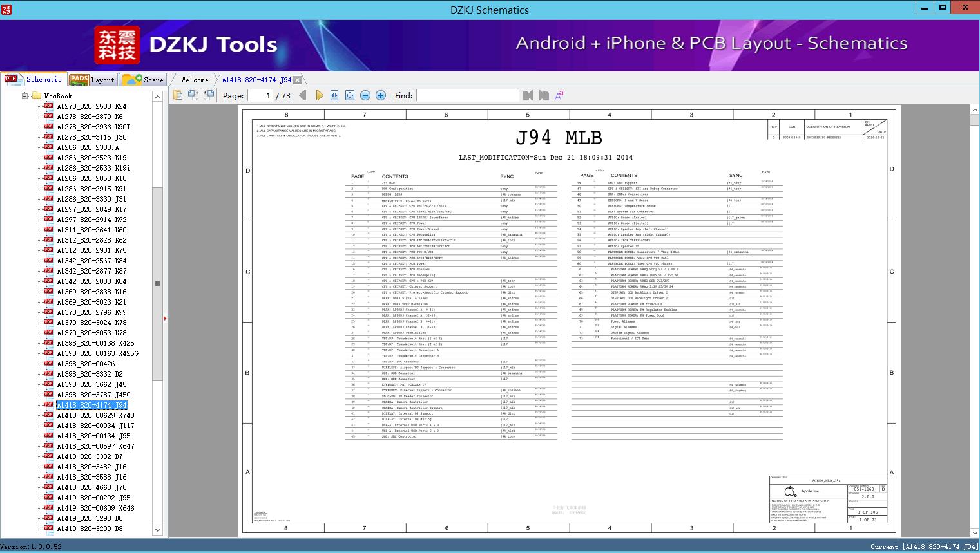Open A1342_820-2567 K84 schematic
The image size is (980, 553).
(91, 261)
